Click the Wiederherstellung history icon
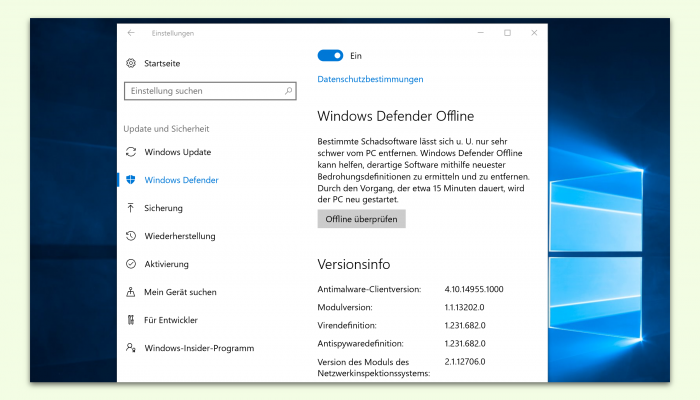700x400 pixels. click(x=131, y=236)
